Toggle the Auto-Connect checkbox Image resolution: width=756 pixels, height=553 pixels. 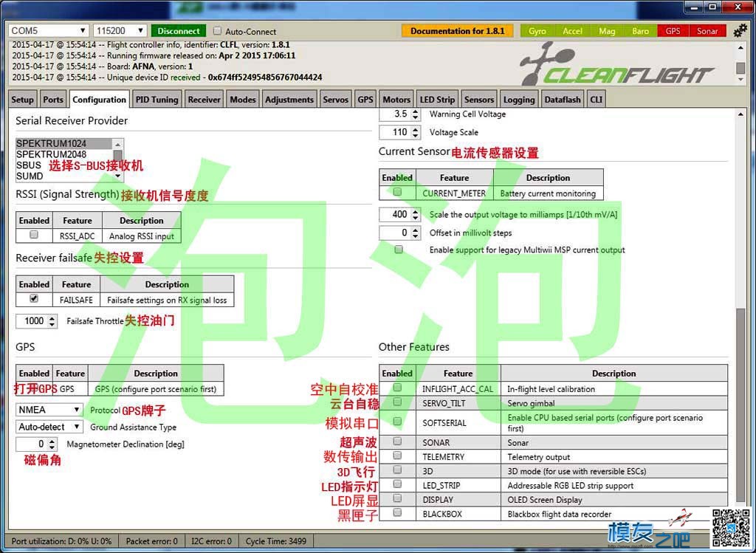tap(218, 31)
